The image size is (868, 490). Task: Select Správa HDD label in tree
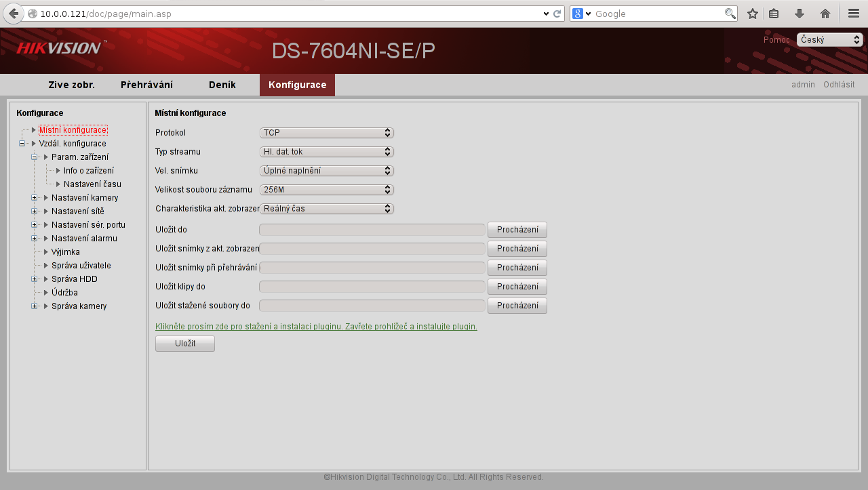pyautogui.click(x=75, y=279)
